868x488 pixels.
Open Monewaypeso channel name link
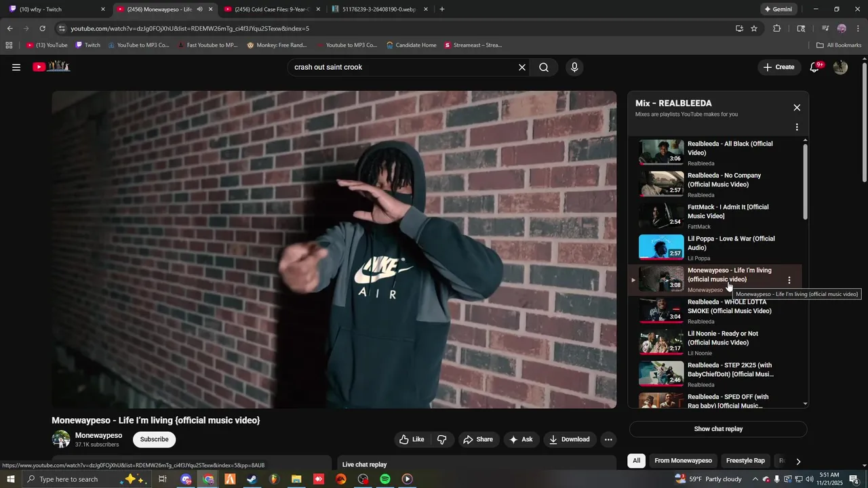98,435
